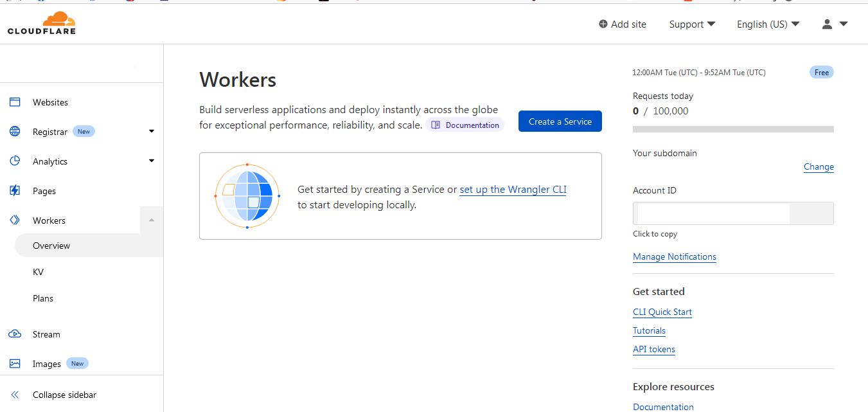Collapse the Workers submenu arrow

(152, 220)
